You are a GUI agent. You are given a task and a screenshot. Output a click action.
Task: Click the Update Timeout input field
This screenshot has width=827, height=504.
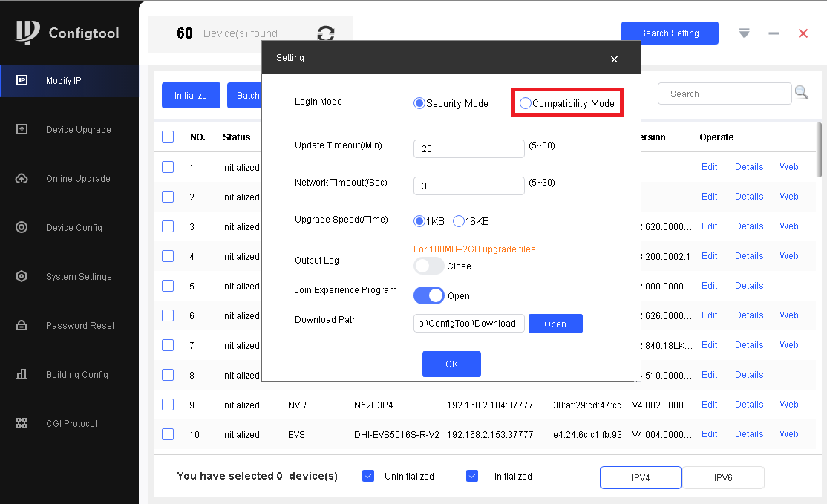[x=468, y=149]
